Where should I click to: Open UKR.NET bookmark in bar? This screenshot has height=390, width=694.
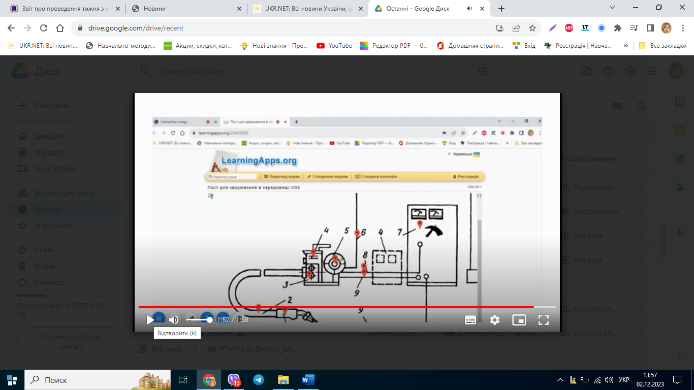(x=43, y=45)
